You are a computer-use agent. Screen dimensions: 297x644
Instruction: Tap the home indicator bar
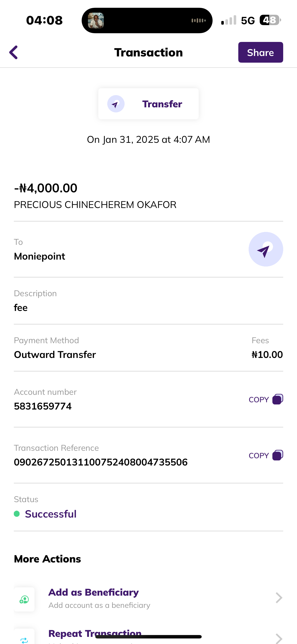tap(148, 637)
